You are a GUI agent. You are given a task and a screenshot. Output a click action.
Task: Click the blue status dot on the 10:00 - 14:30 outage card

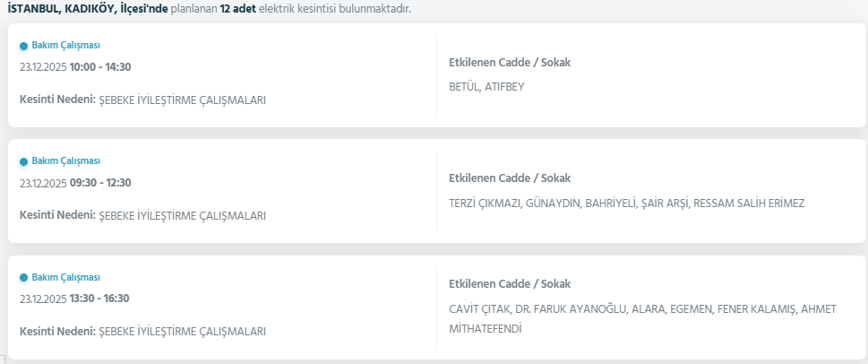[x=23, y=46]
